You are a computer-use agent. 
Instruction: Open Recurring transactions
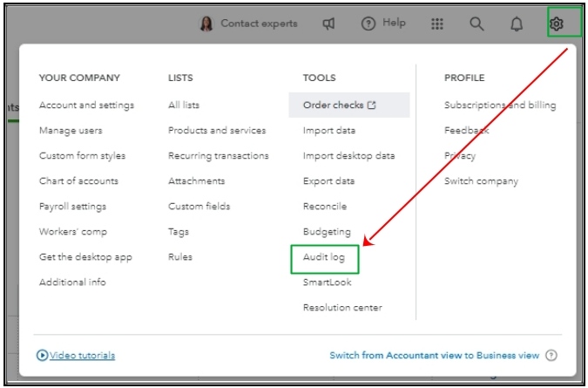218,156
